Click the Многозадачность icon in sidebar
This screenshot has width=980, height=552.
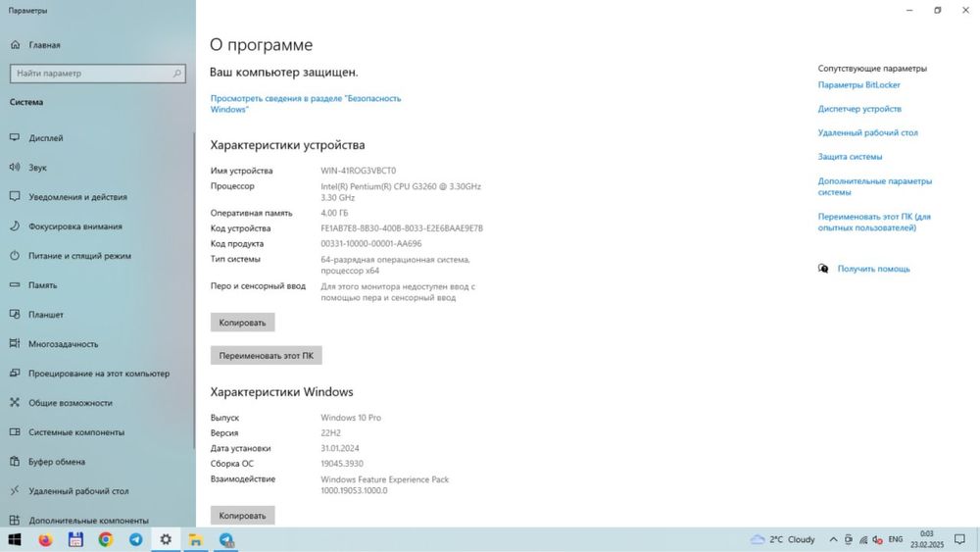pyautogui.click(x=15, y=344)
